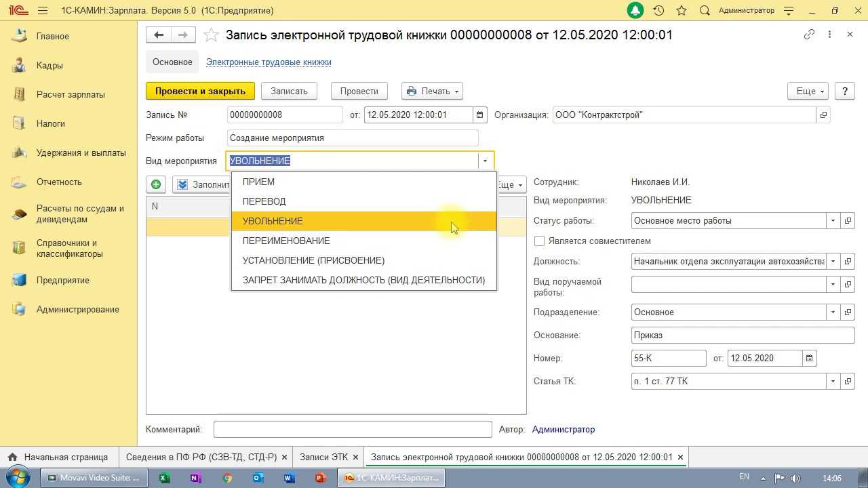Viewport: 868px width, 488px height.
Task: Copy link with the chain icon
Action: click(x=809, y=35)
